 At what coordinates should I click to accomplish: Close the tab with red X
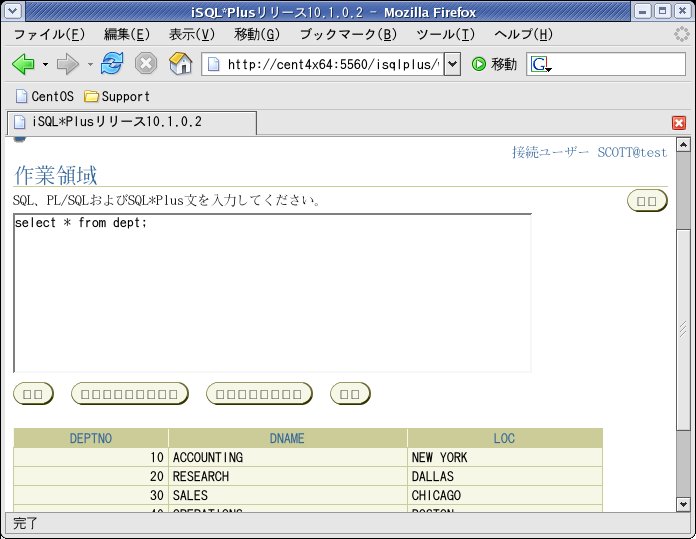(x=679, y=123)
